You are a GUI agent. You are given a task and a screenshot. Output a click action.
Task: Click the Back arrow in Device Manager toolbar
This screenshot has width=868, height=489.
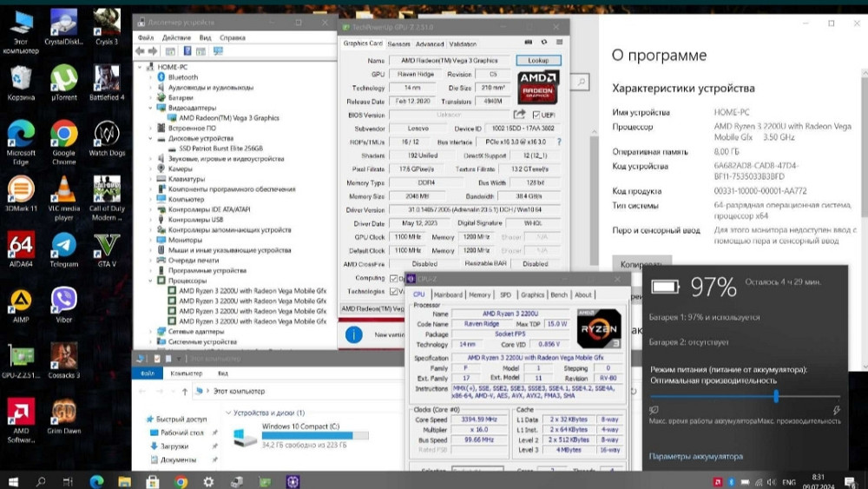point(140,51)
